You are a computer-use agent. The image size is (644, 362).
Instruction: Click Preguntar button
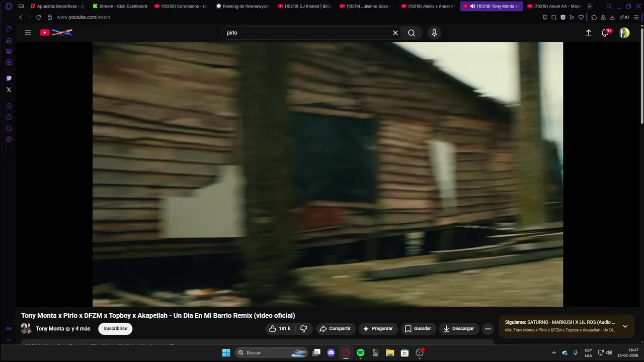click(378, 329)
